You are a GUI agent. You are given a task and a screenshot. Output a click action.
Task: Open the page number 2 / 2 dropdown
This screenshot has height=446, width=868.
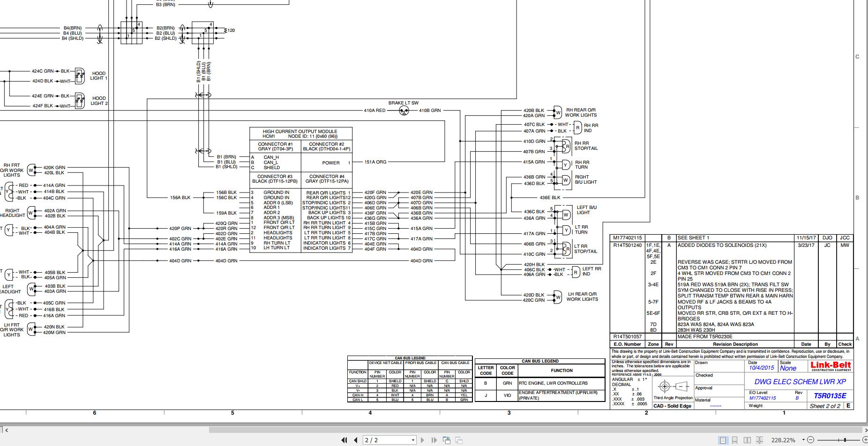[413, 440]
